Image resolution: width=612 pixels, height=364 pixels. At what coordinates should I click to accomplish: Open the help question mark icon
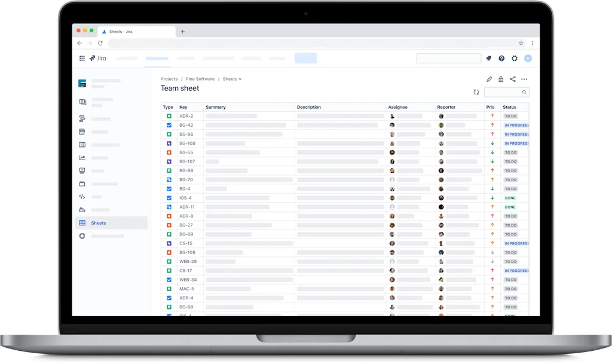[501, 59]
